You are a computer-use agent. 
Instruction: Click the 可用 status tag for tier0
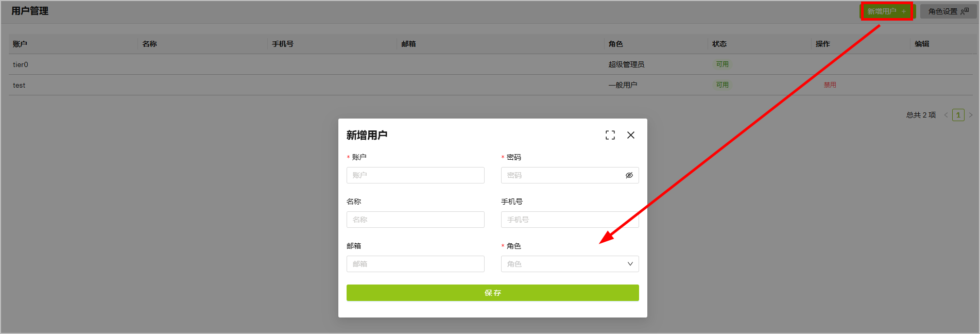(x=722, y=64)
